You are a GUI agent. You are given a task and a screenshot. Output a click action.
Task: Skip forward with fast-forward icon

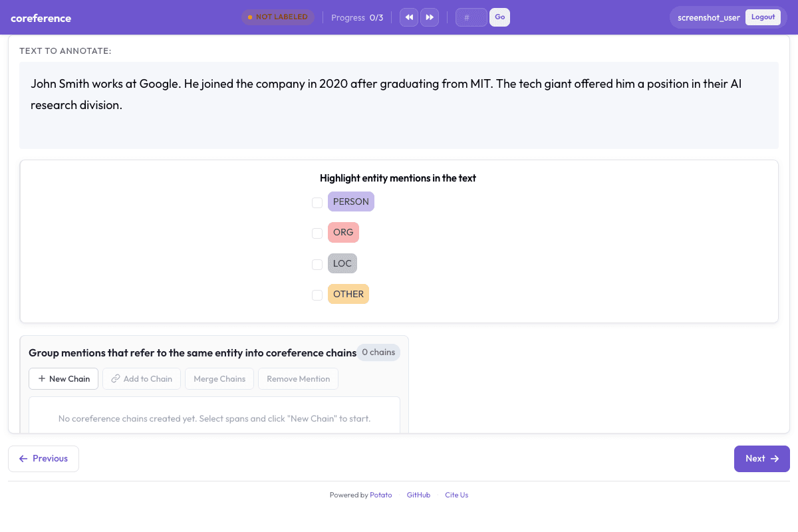[430, 17]
